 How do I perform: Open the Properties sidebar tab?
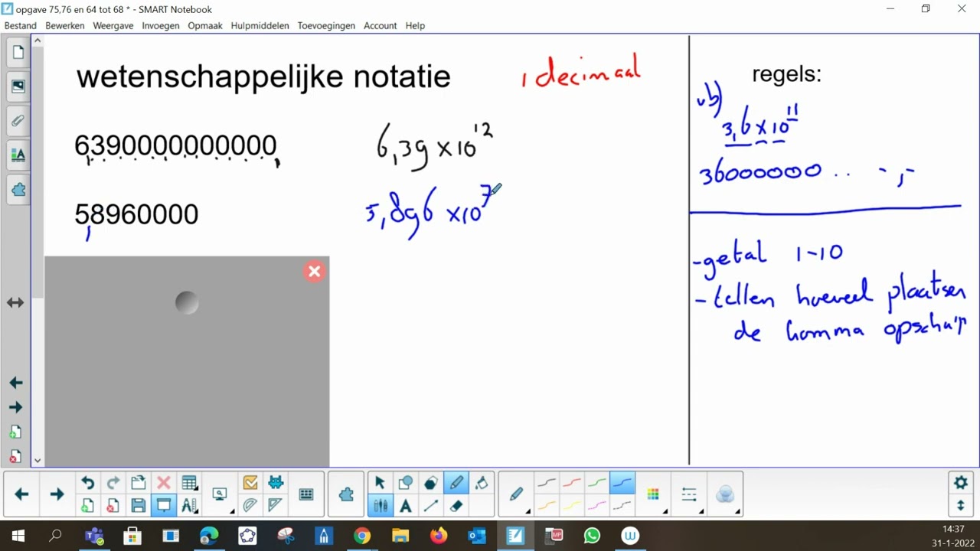point(18,155)
